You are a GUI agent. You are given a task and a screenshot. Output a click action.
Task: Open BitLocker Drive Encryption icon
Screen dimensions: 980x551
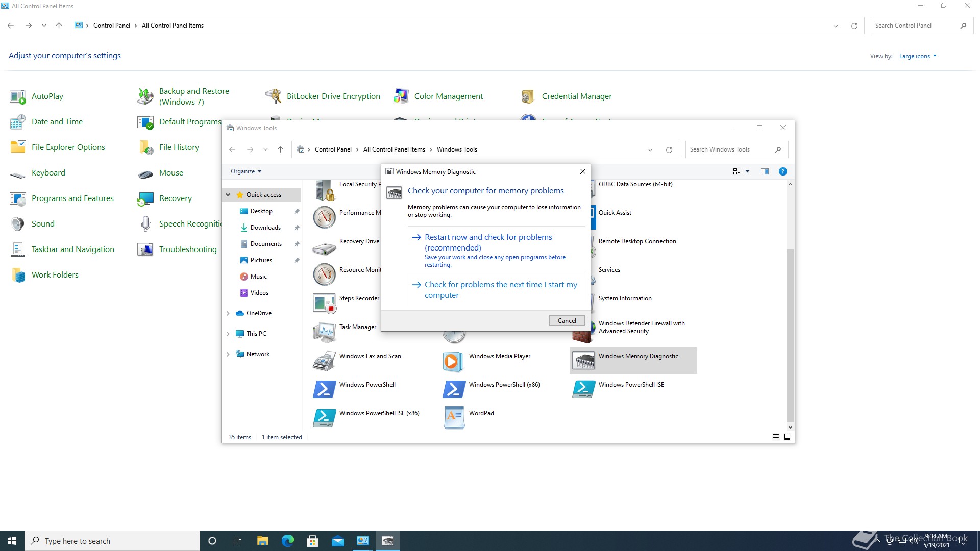coord(273,96)
